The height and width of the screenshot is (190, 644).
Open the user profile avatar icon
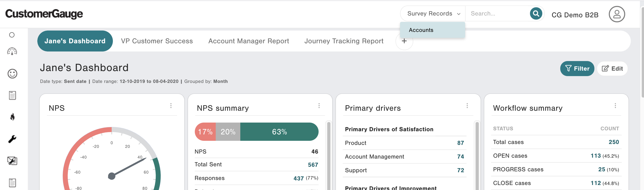point(617,14)
